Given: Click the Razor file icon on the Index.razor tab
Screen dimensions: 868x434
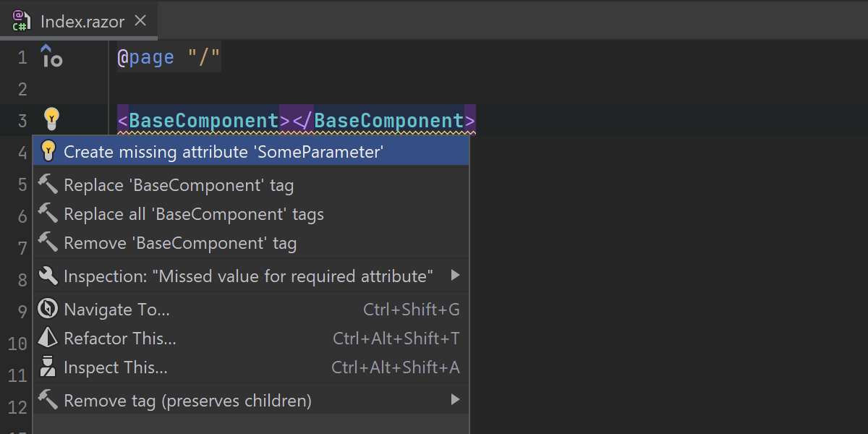Looking at the screenshot, I should [x=21, y=21].
